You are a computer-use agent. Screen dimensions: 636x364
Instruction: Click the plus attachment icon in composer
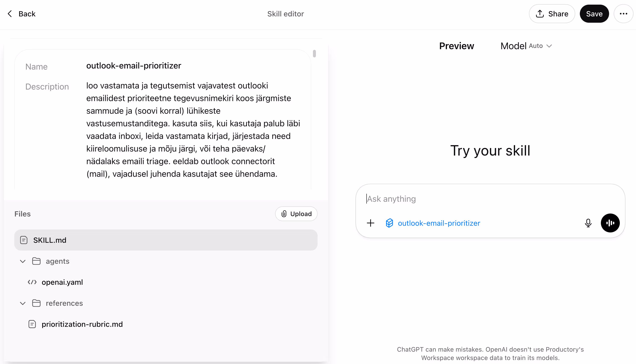tap(371, 223)
